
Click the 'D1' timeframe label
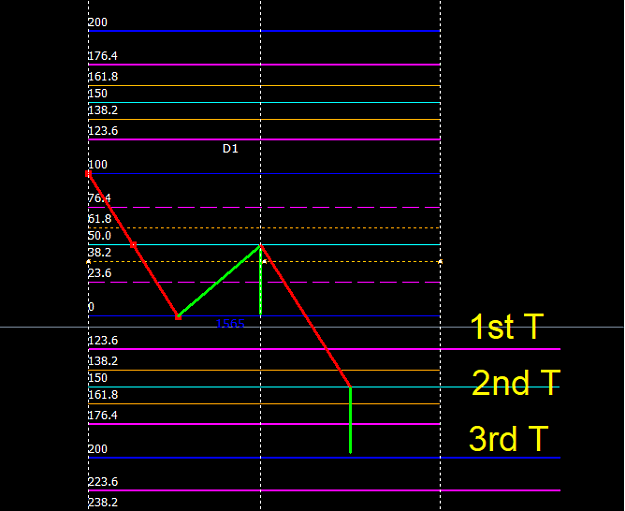(230, 149)
